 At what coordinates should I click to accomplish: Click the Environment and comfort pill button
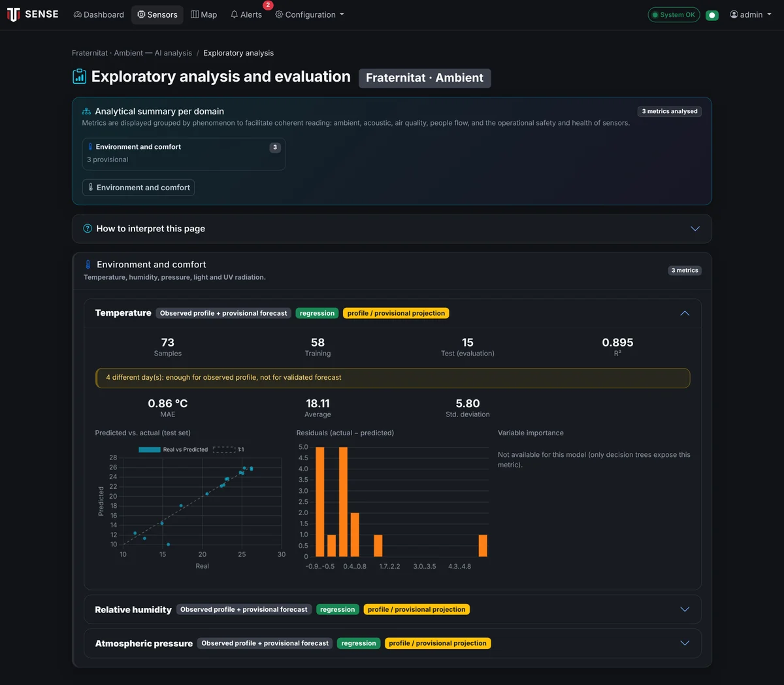click(x=139, y=188)
